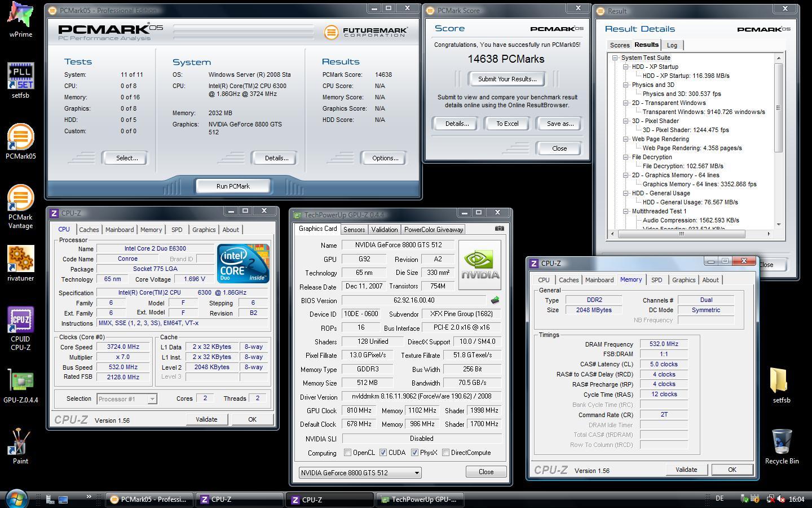Launch the PCMark Vantage desktop shortcut
This screenshot has width=812, height=508.
[x=20, y=206]
